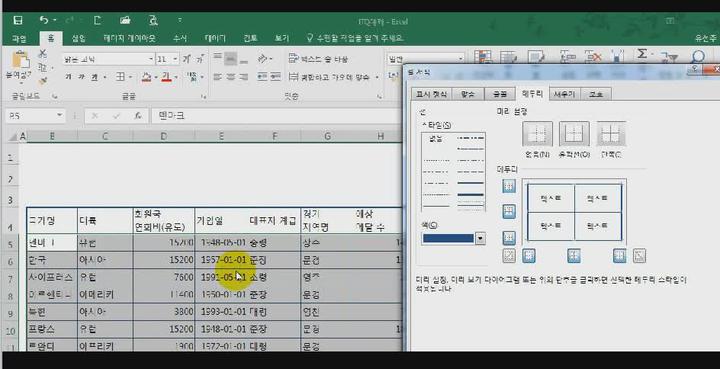Open the font size dropdown
This screenshot has height=369, width=720.
point(175,59)
